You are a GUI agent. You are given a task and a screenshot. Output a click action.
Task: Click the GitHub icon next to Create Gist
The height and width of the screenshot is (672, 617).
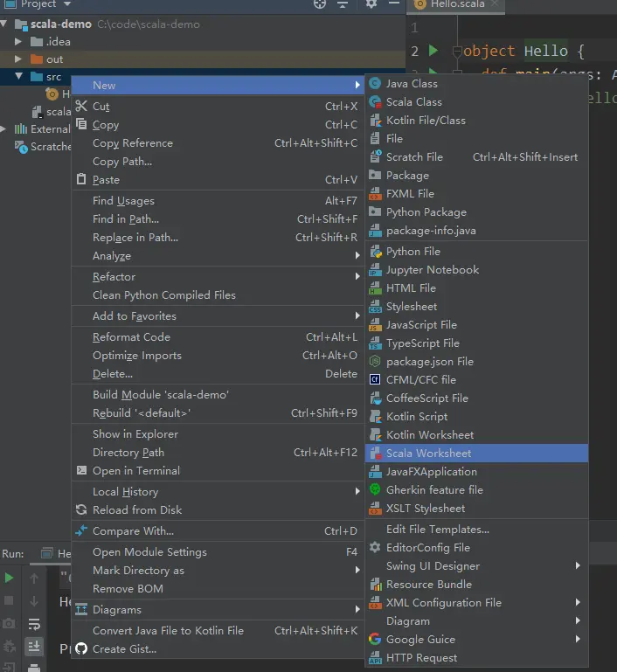pos(81,649)
